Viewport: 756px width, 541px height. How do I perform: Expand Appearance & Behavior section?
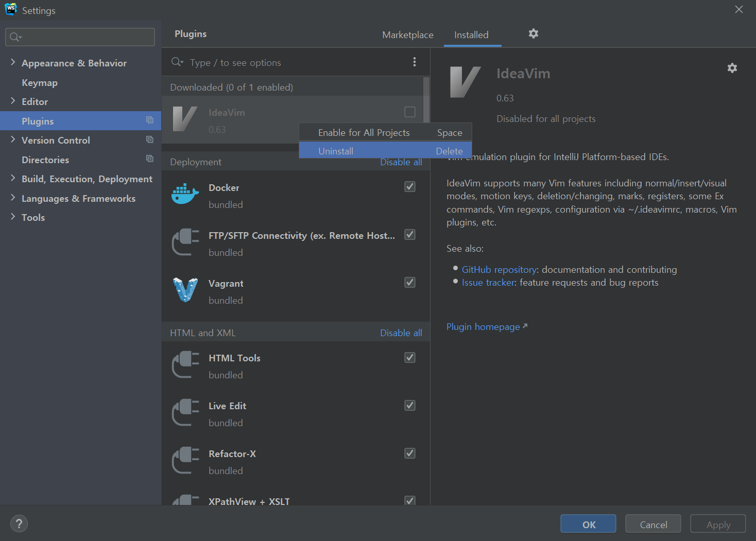(x=13, y=62)
